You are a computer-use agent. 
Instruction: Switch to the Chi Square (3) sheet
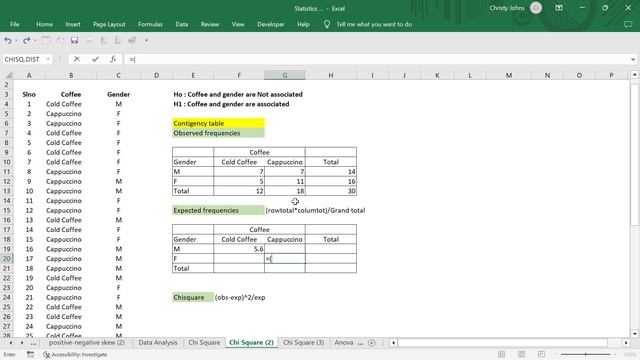(303, 342)
